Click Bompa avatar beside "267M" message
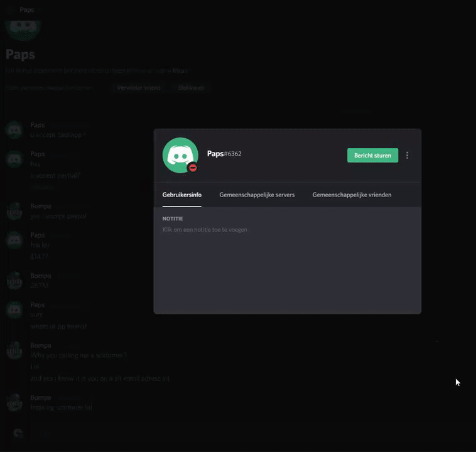The image size is (476, 452). [x=14, y=281]
